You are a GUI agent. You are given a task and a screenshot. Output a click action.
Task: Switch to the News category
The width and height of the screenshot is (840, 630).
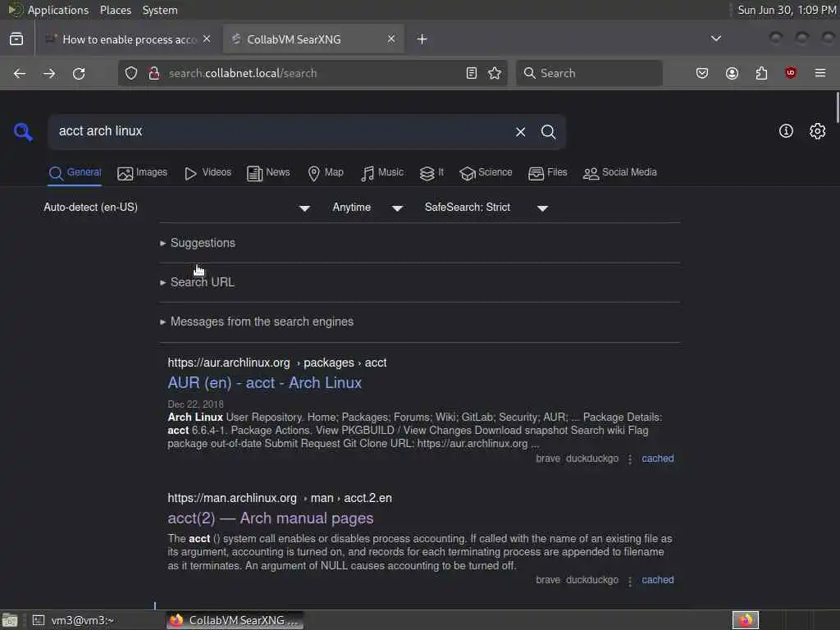pyautogui.click(x=268, y=172)
